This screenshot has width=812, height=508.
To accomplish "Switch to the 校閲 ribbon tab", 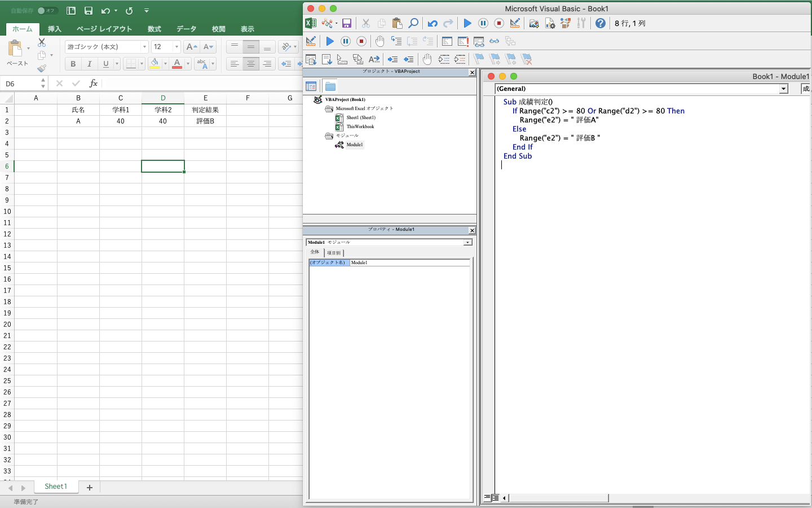I will (219, 29).
